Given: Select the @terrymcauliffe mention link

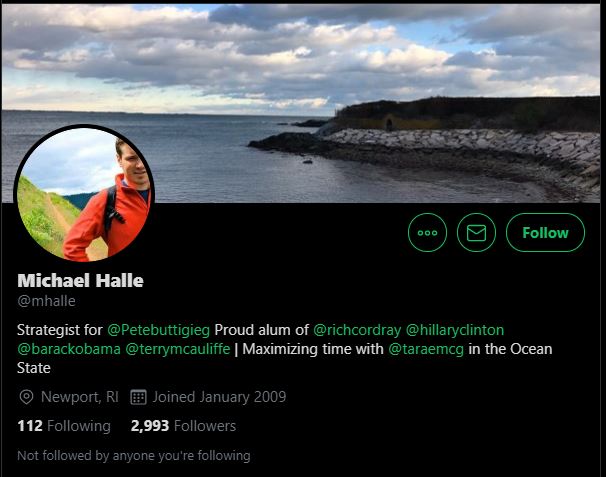Looking at the screenshot, I should (x=178, y=349).
